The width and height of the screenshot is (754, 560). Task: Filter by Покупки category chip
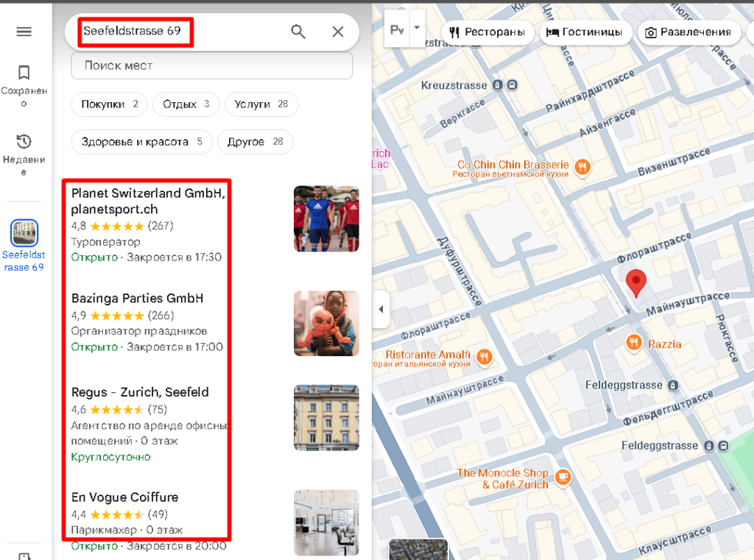click(109, 104)
